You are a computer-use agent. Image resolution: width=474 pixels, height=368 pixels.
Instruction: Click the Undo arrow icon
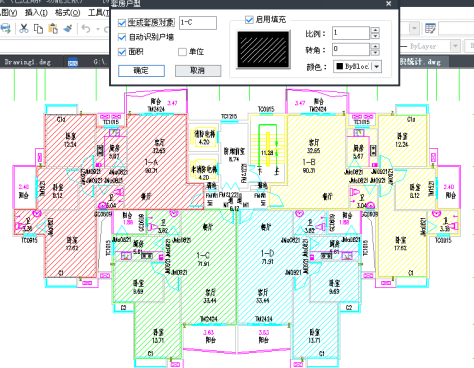pos(86,29)
